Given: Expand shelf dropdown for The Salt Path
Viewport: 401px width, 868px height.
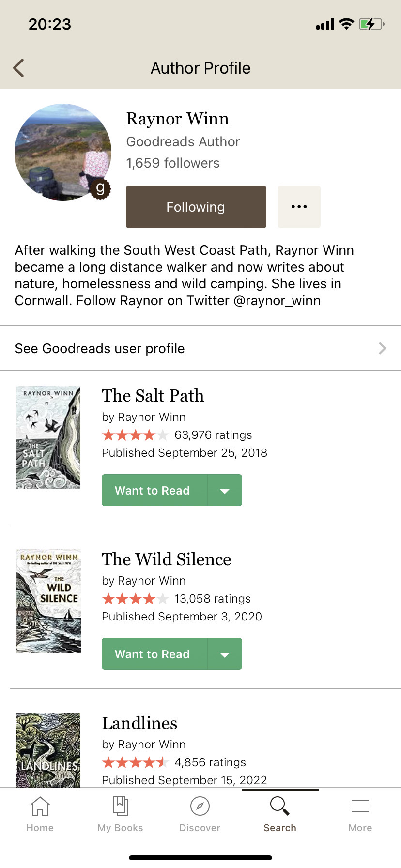Looking at the screenshot, I should 225,491.
